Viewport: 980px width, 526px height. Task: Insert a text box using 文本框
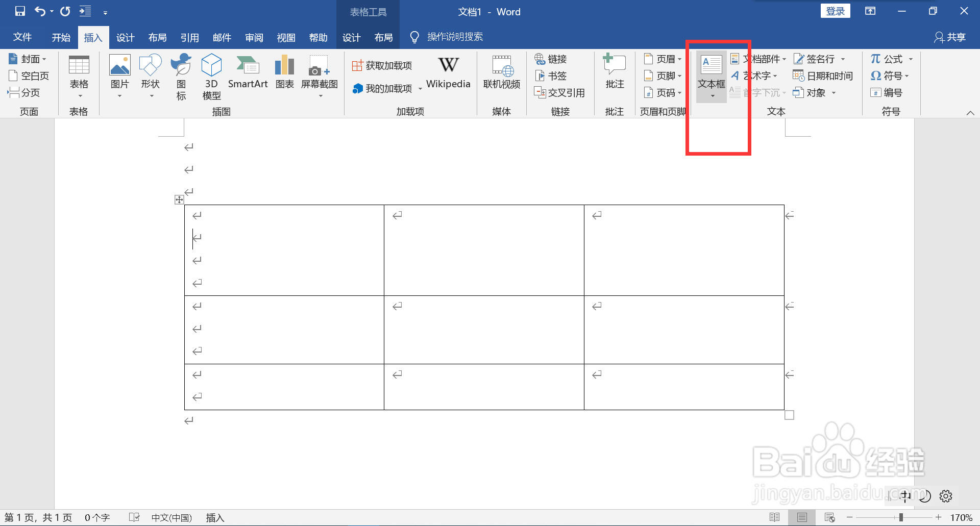(x=710, y=74)
